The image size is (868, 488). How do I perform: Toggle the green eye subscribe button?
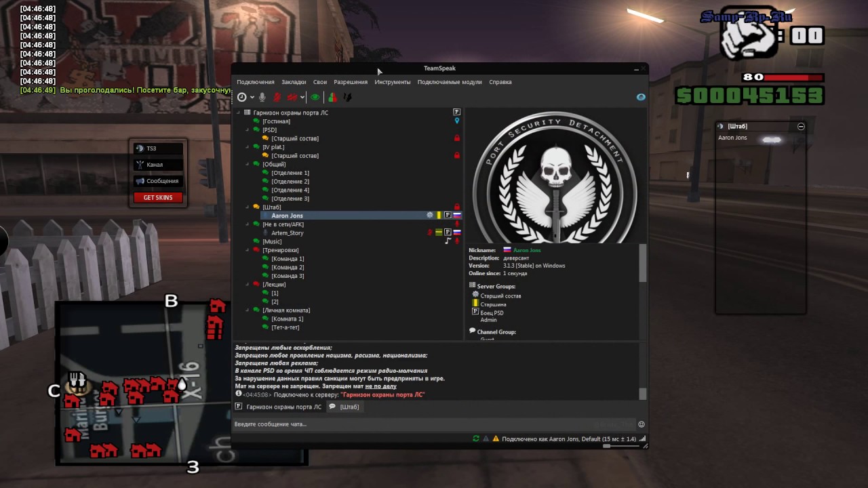(315, 98)
